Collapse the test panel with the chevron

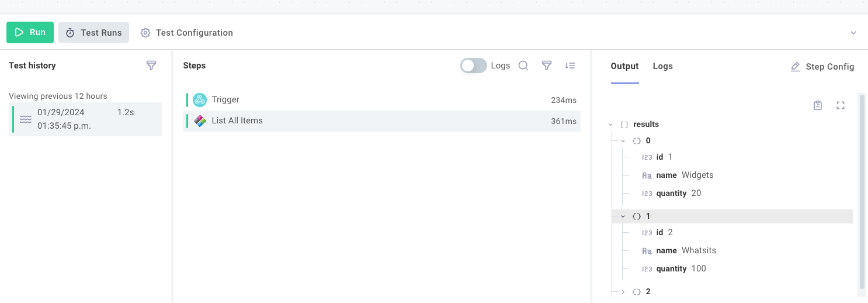coord(853,33)
